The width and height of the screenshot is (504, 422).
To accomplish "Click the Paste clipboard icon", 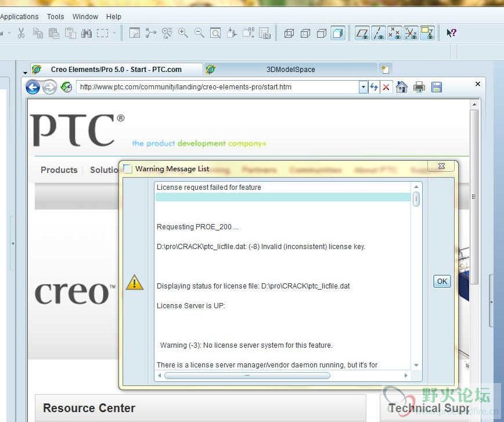I will [54, 33].
